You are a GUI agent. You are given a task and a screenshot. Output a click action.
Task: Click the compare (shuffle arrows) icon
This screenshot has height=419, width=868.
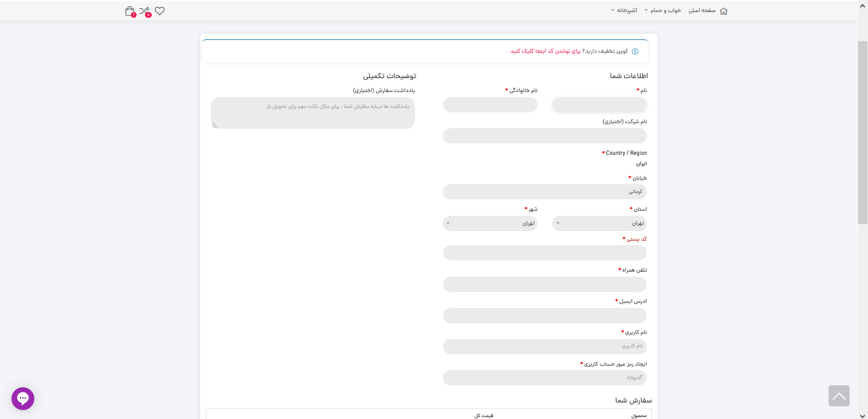pos(145,11)
